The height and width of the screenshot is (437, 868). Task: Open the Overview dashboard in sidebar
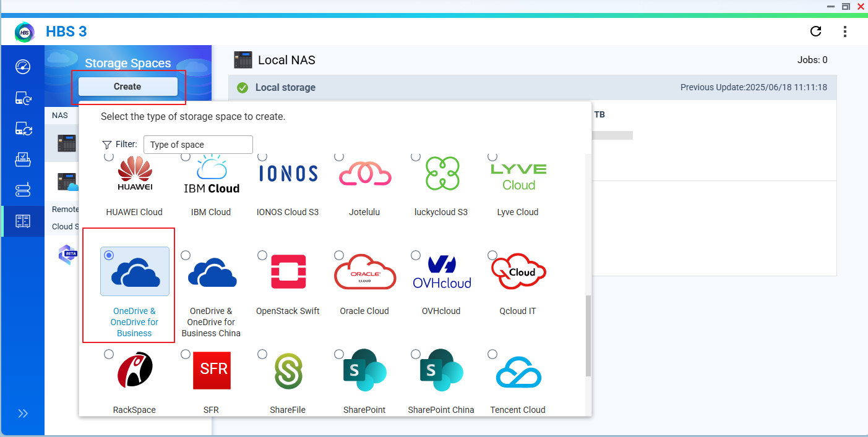(23, 67)
